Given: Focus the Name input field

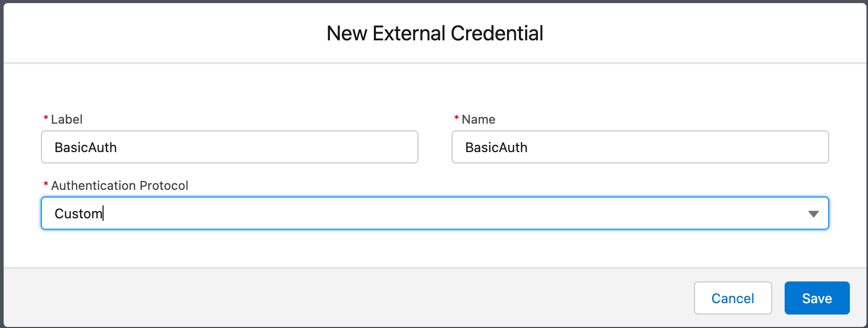Looking at the screenshot, I should point(640,147).
